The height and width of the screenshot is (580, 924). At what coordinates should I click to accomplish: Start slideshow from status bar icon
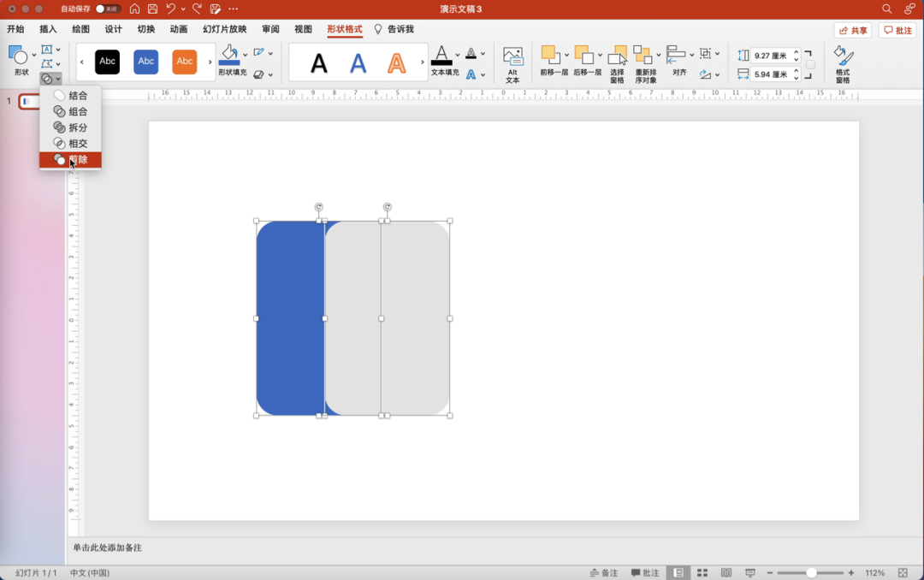[750, 573]
